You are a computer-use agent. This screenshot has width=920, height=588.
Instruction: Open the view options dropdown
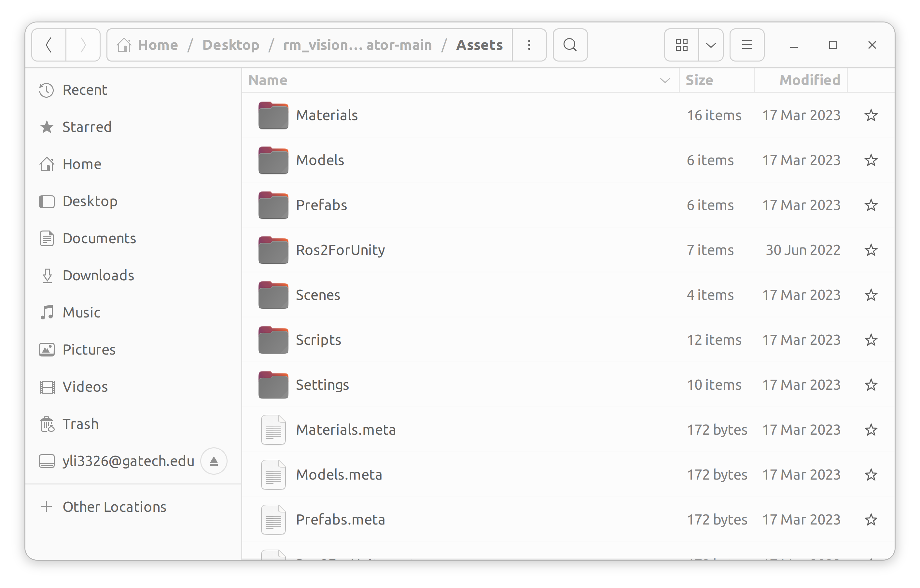click(711, 45)
